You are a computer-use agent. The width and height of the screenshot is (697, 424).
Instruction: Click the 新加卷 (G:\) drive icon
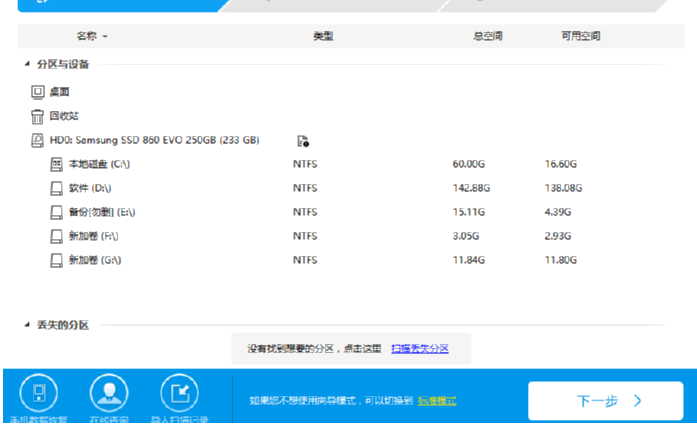[56, 260]
